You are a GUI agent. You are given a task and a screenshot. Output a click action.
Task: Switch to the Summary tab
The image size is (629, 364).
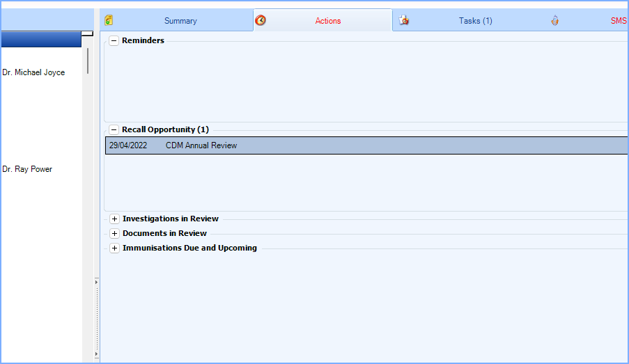coord(180,21)
